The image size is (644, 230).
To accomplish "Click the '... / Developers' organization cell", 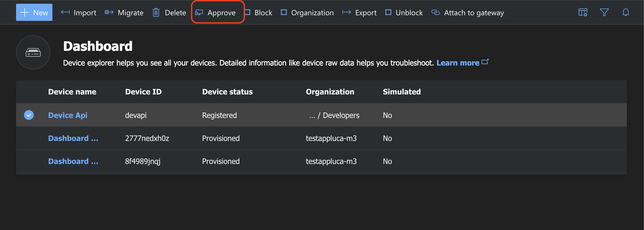I will [334, 115].
